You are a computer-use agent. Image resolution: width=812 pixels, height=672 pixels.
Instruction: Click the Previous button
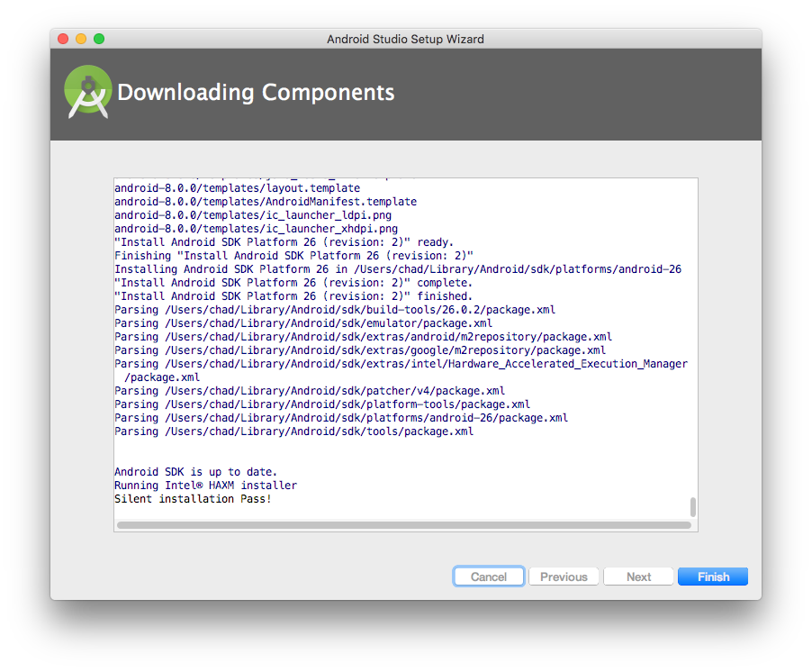point(564,577)
